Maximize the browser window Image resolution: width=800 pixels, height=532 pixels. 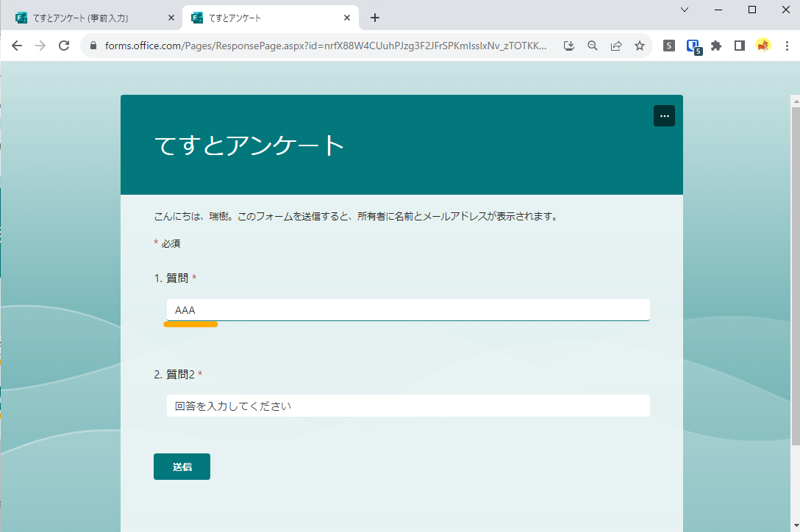coord(752,10)
